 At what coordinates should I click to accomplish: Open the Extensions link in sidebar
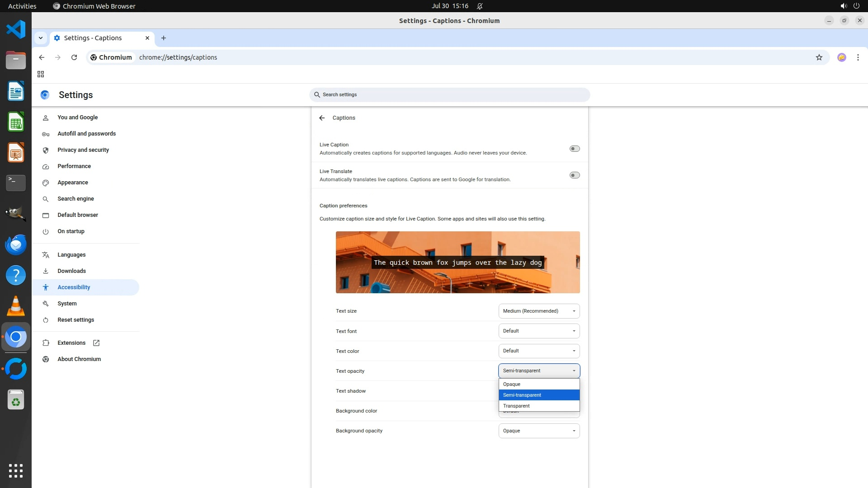tap(71, 343)
